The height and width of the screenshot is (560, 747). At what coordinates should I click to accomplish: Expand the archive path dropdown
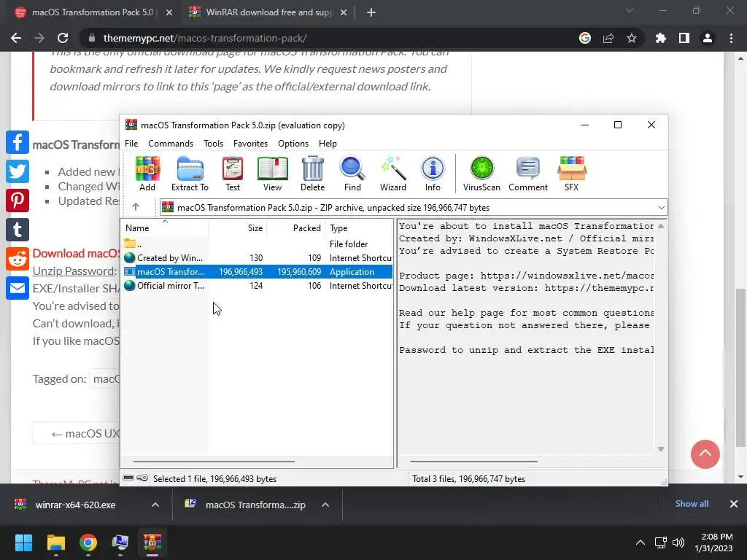pos(661,208)
